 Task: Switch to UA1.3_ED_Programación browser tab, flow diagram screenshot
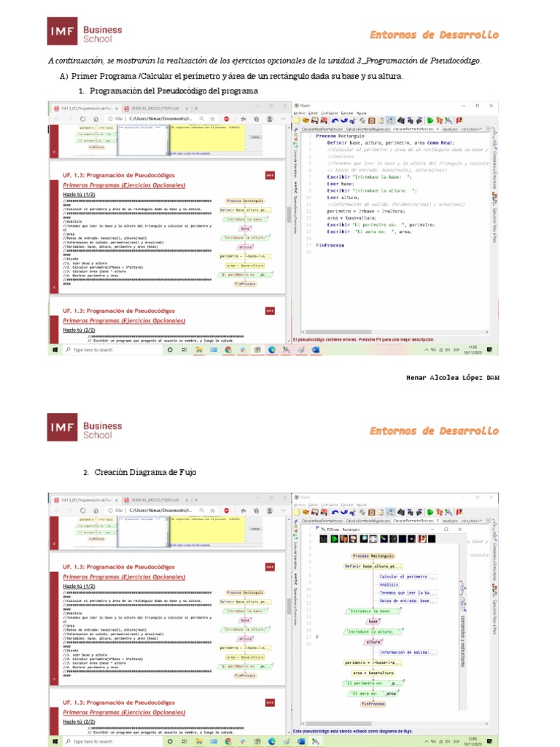86,500
